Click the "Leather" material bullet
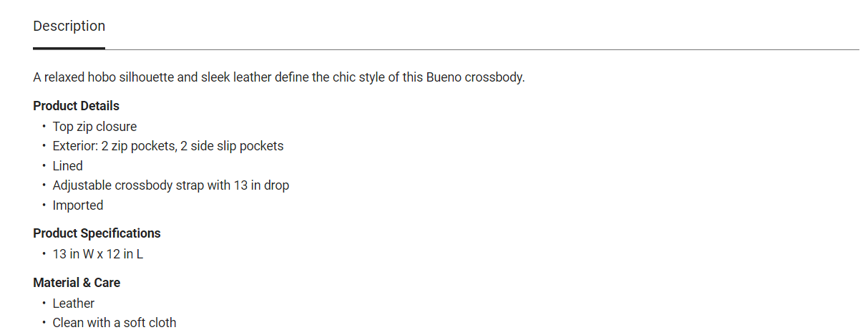868x335 pixels. [73, 304]
